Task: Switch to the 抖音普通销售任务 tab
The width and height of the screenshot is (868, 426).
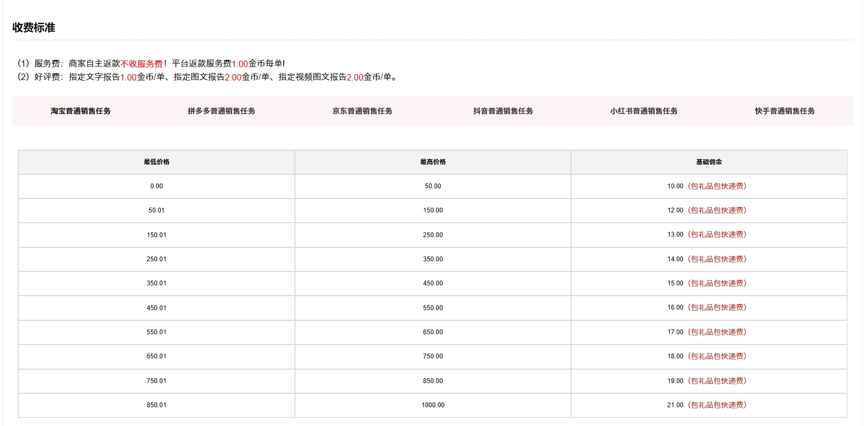Action: tap(503, 111)
